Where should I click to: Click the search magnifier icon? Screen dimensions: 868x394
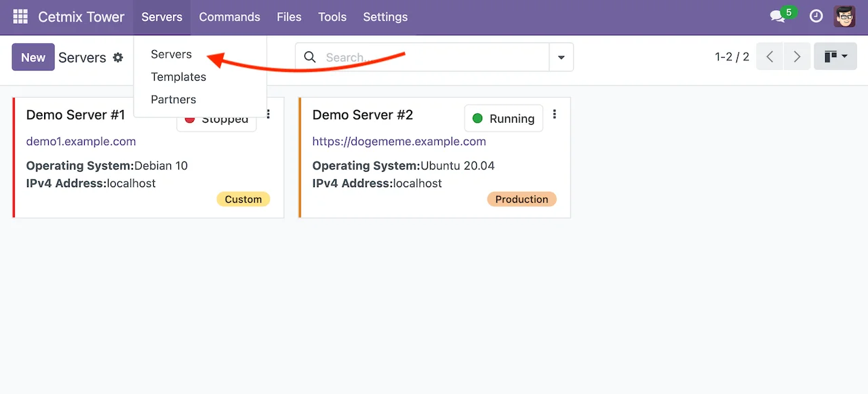tap(310, 57)
